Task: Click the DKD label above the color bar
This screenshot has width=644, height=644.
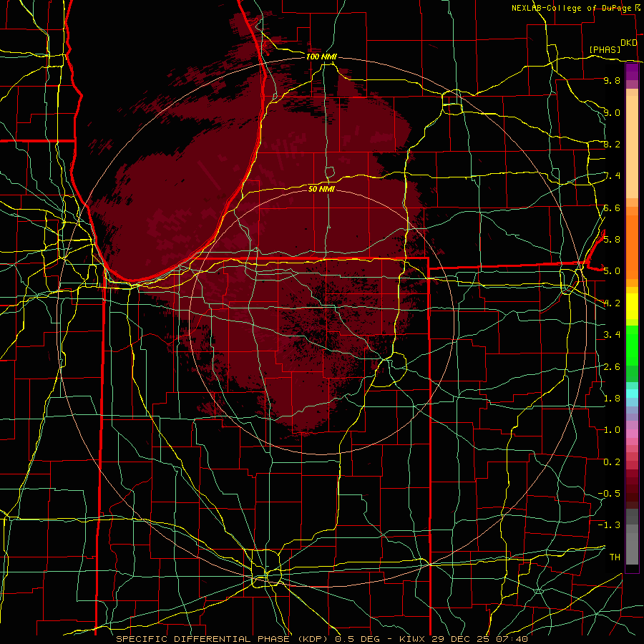Action: [x=629, y=43]
